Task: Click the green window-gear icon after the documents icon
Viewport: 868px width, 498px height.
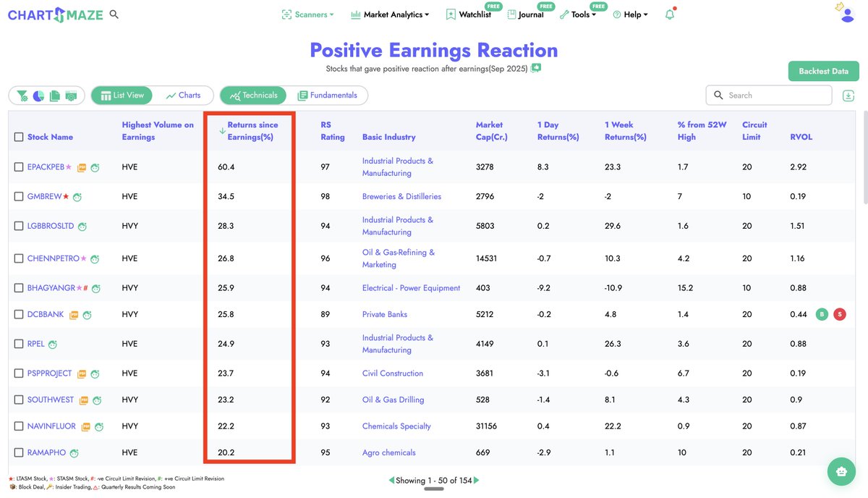Action: [x=71, y=96]
